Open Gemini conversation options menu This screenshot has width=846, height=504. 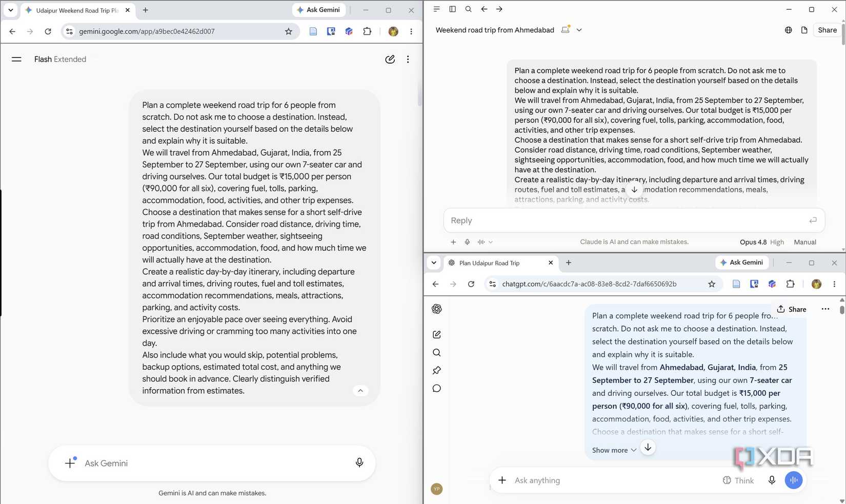click(408, 59)
